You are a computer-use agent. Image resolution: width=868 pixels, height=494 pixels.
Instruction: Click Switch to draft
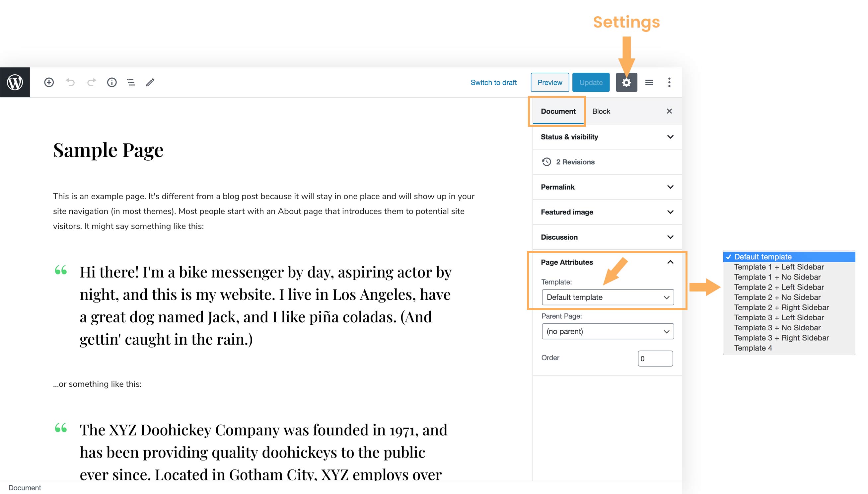click(493, 82)
